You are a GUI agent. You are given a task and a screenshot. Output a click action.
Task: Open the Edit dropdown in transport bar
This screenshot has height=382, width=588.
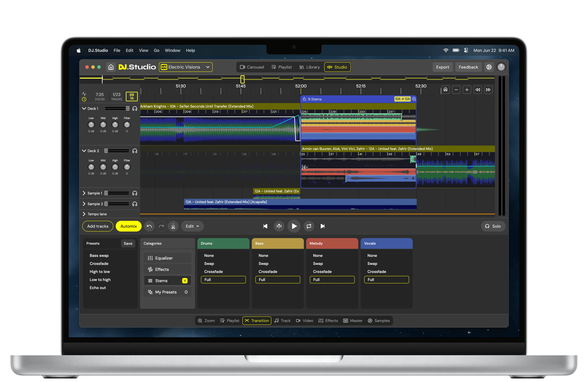(x=192, y=226)
